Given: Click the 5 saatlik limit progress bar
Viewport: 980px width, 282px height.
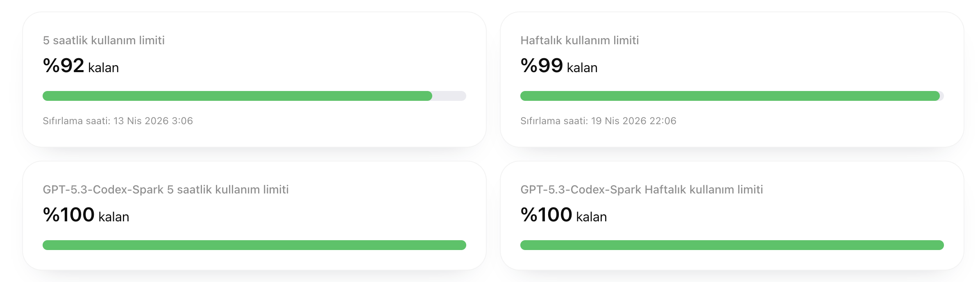Looking at the screenshot, I should (x=254, y=96).
